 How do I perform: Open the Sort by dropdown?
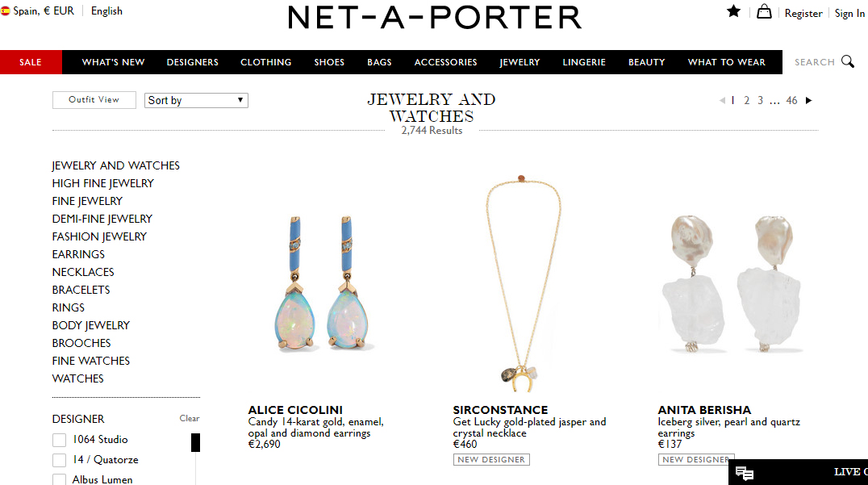pos(196,100)
